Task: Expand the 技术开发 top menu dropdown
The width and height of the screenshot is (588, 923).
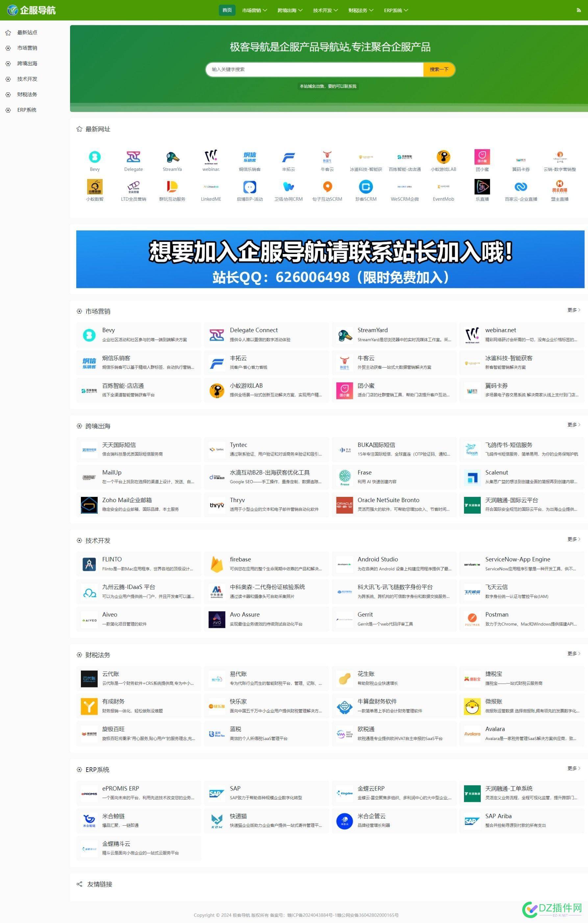Action: pos(325,10)
